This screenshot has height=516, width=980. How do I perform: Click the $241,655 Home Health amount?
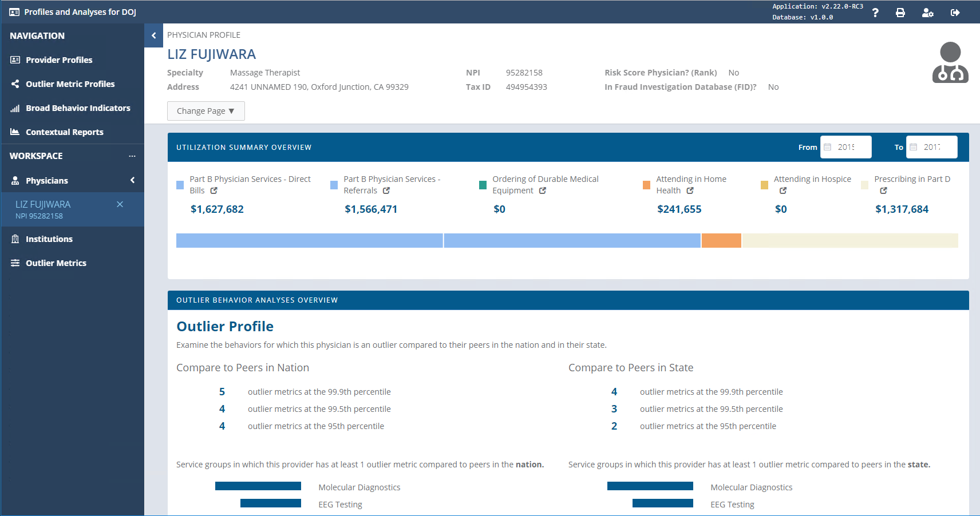[679, 209]
